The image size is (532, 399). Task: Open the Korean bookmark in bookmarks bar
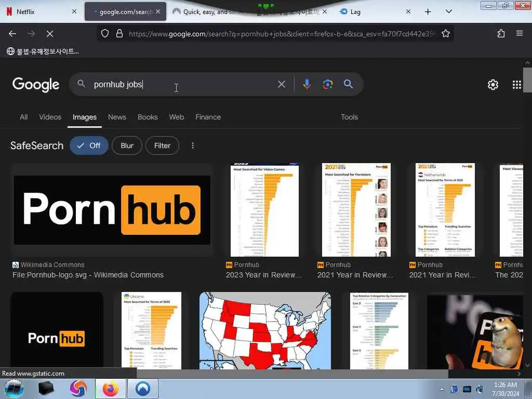pos(43,51)
